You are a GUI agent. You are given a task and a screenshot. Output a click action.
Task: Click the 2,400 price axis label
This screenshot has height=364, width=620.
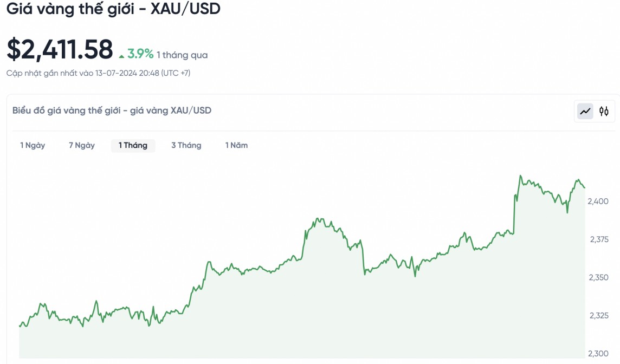598,201
